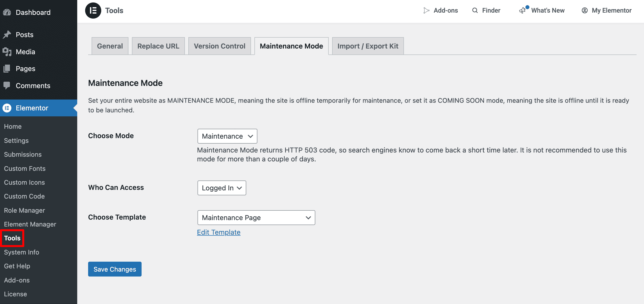Click the What's New megaphone icon

click(522, 10)
